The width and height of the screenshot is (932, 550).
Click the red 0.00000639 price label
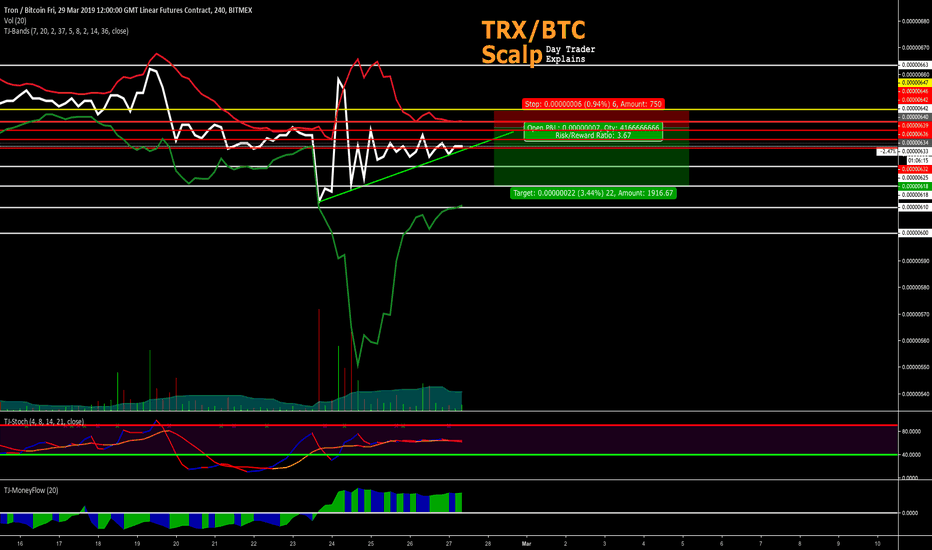(915, 126)
